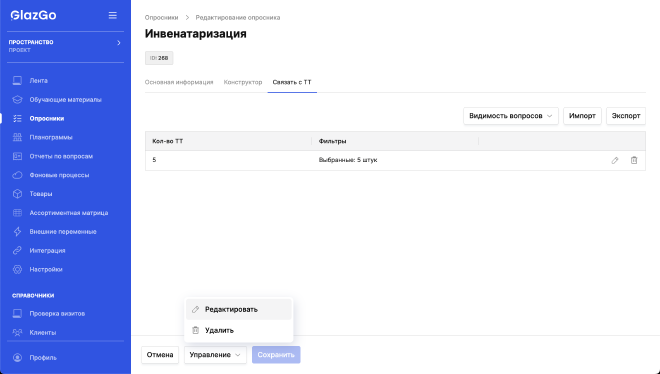Screen dimensions: 660x374
Task: Click the Отчеты по вопросам icon
Action: click(17, 156)
